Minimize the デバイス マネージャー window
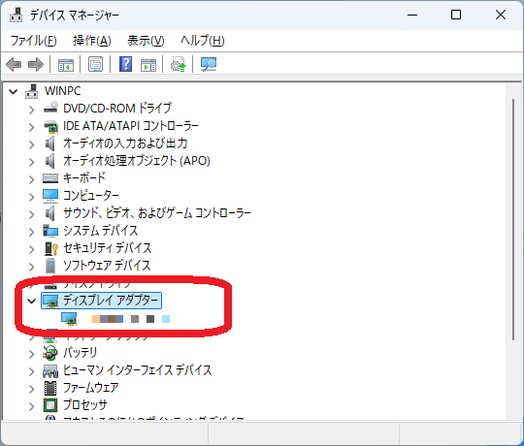Screen dimensions: 524x446 (x=412, y=15)
